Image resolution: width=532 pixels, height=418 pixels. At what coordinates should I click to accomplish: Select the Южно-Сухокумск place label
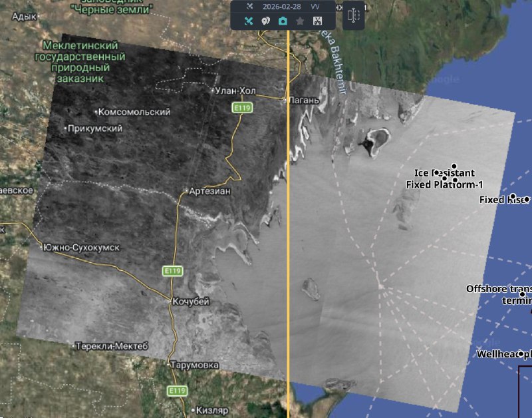[81, 247]
